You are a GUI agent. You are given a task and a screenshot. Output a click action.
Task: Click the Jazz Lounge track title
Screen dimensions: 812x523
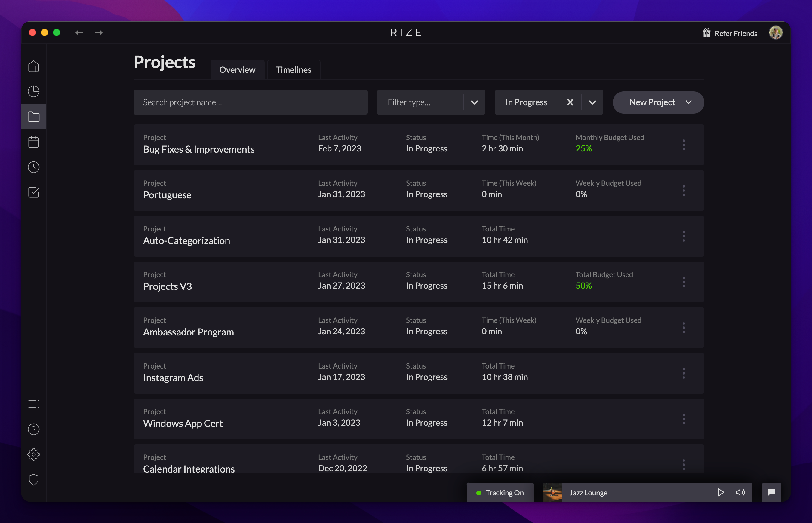click(589, 492)
